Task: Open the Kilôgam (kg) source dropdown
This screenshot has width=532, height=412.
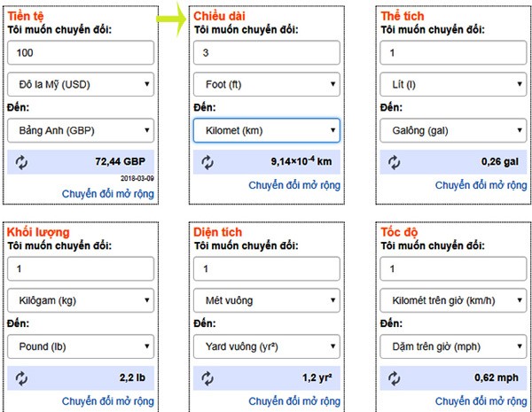Action: coord(81,300)
